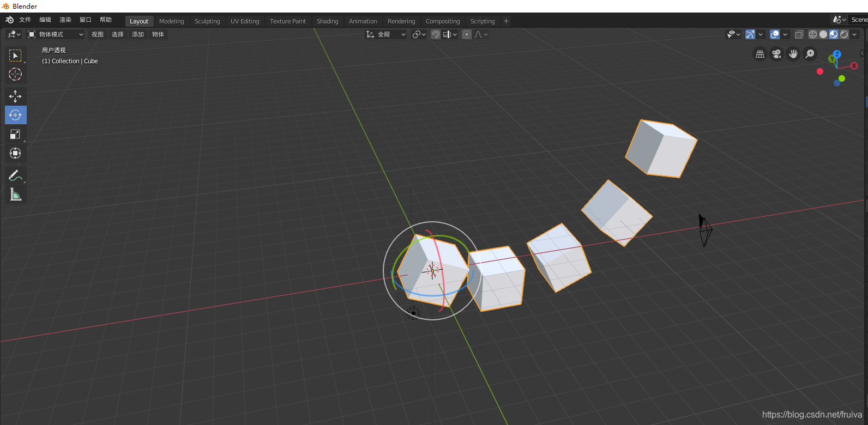The width and height of the screenshot is (868, 425).
Task: Open the editor type dropdown
Action: (x=14, y=34)
